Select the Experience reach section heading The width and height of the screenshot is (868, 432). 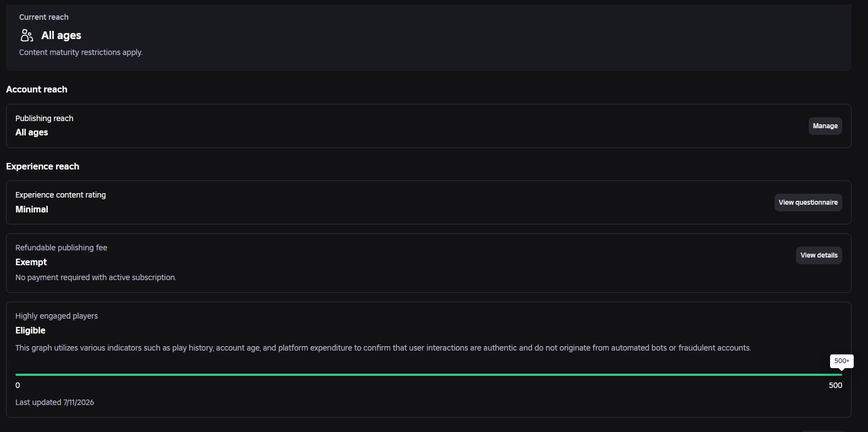coord(43,166)
